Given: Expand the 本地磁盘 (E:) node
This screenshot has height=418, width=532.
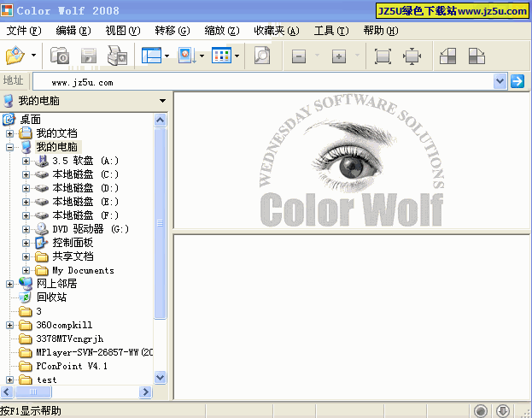Looking at the screenshot, I should click(26, 202).
